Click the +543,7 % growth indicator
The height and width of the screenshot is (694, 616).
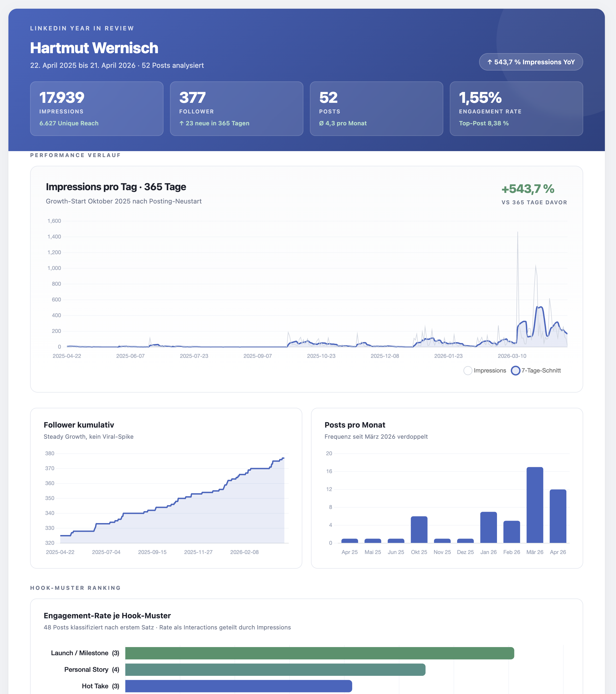(x=528, y=189)
